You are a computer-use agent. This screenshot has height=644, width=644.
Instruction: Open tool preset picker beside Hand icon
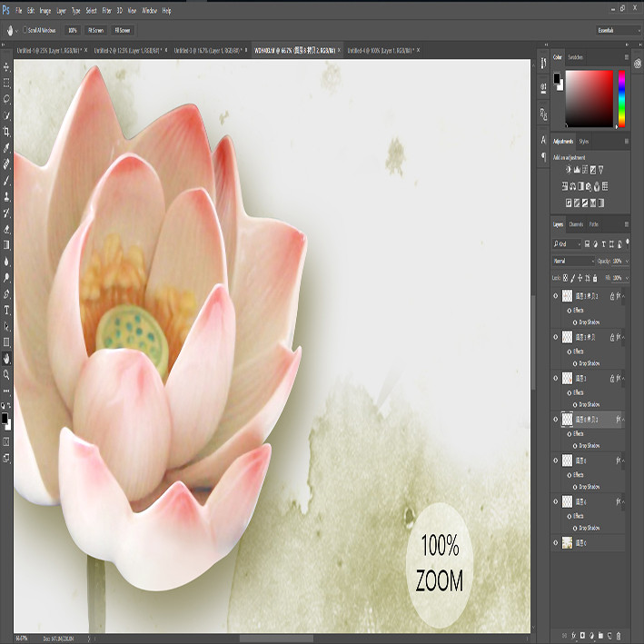(x=17, y=31)
